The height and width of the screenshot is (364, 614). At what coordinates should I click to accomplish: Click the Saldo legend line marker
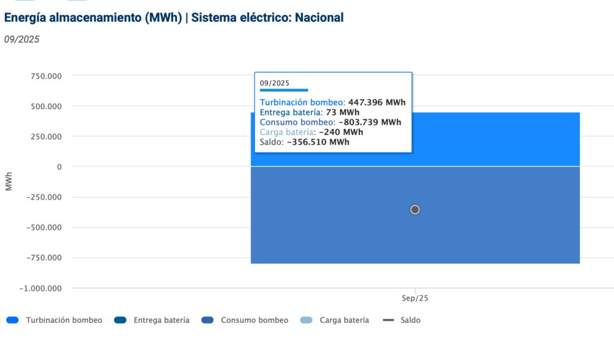pos(388,320)
